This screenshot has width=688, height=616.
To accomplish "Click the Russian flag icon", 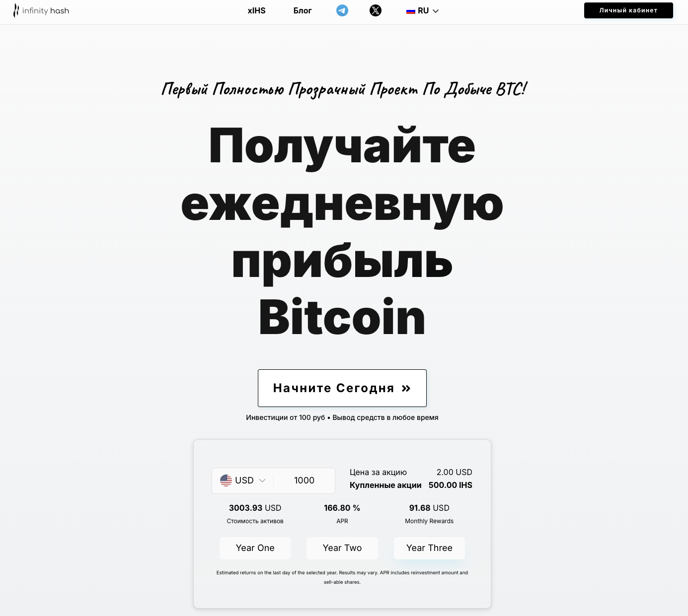I will (x=411, y=11).
